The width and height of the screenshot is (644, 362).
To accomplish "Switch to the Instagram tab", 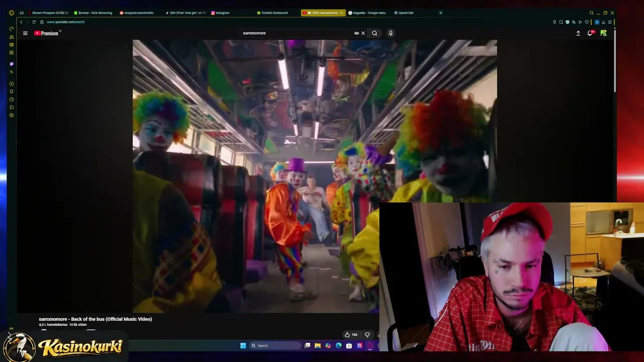I will 220,13.
